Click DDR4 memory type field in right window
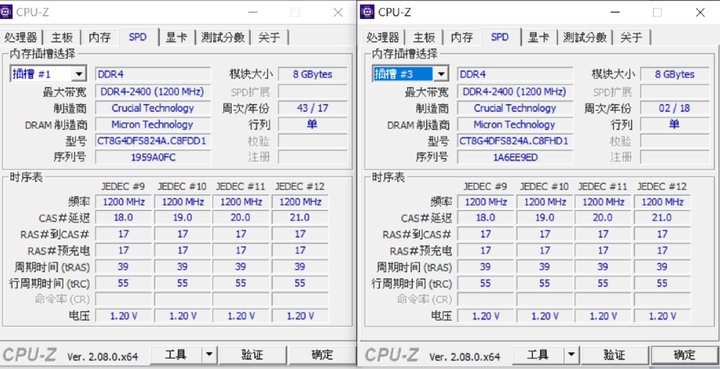Screen dimensions: 720x369 tap(515, 74)
